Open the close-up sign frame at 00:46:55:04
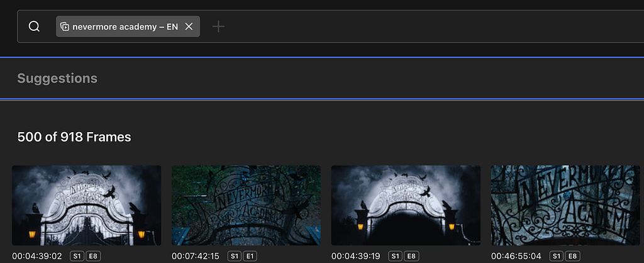644x263 pixels. click(x=565, y=206)
